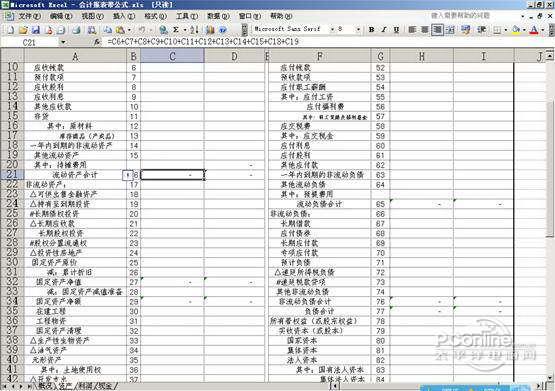Image resolution: width=555 pixels, height=391 pixels.
Task: Click the Print icon in the toolbar
Action: point(76,30)
